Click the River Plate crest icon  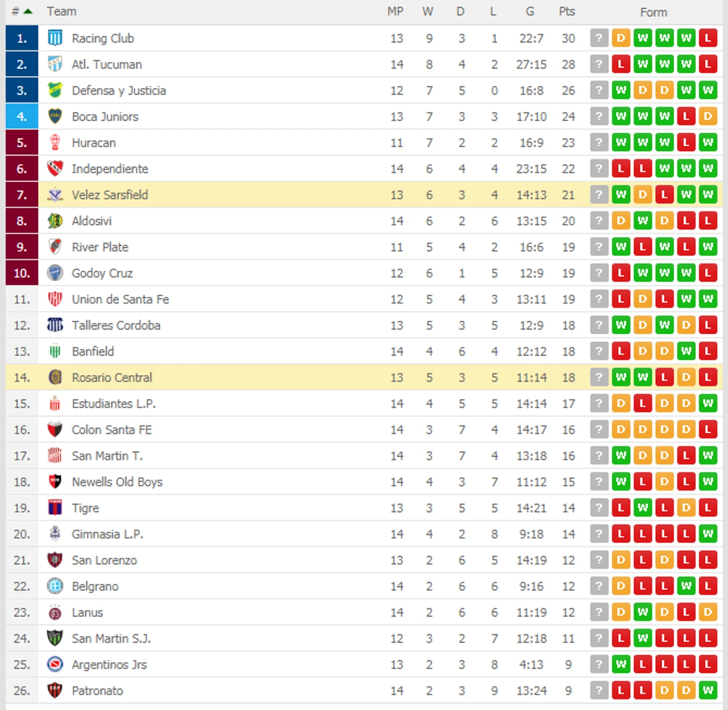click(x=55, y=246)
